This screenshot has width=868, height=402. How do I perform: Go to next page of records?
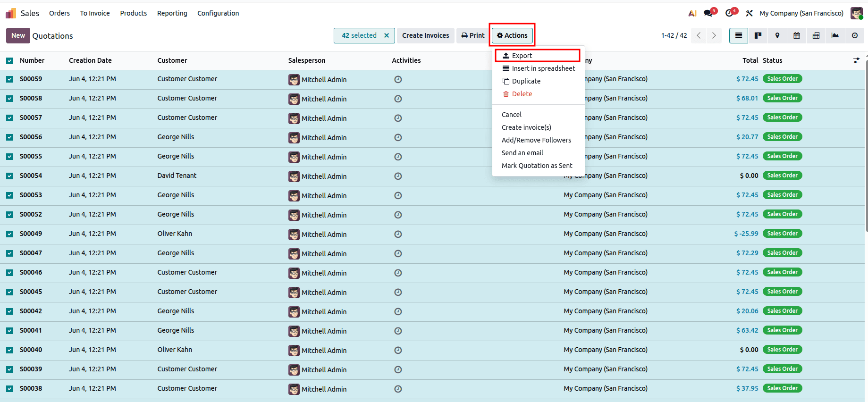(714, 35)
